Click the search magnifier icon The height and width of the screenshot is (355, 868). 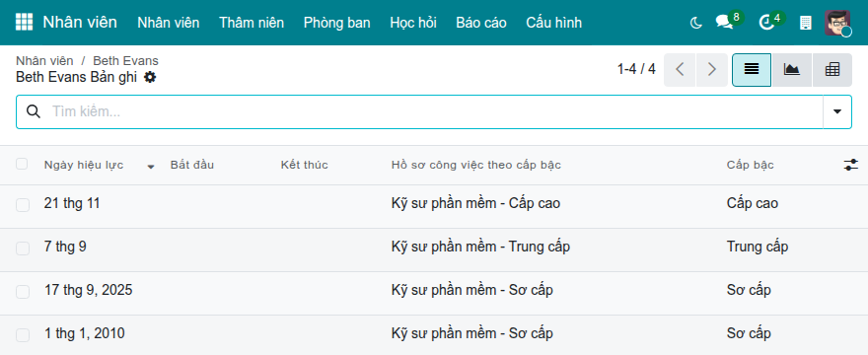(x=34, y=111)
